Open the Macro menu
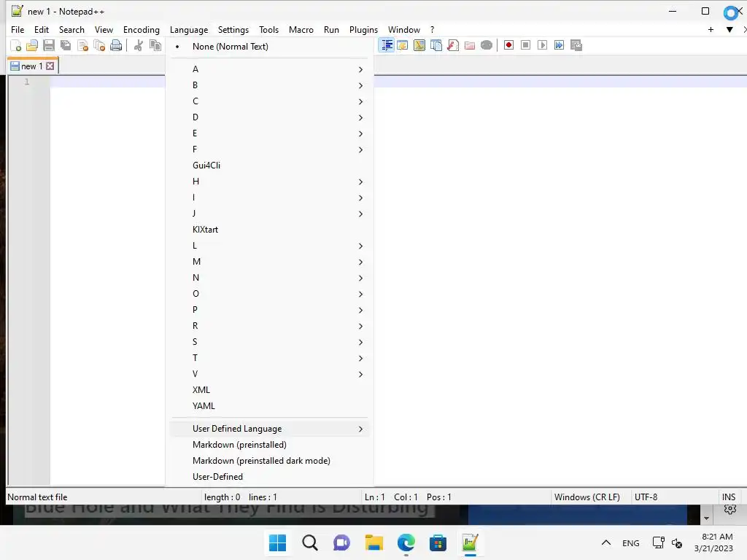Screen dimensions: 747x560 tap(301, 29)
